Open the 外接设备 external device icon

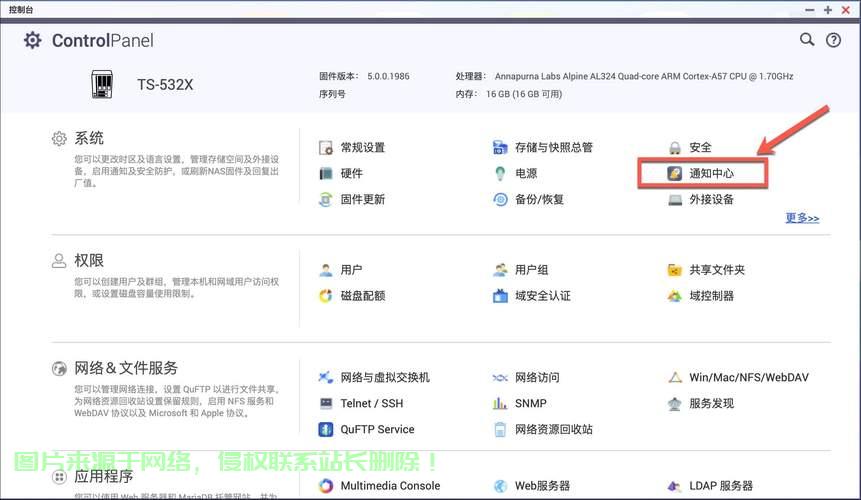[675, 200]
